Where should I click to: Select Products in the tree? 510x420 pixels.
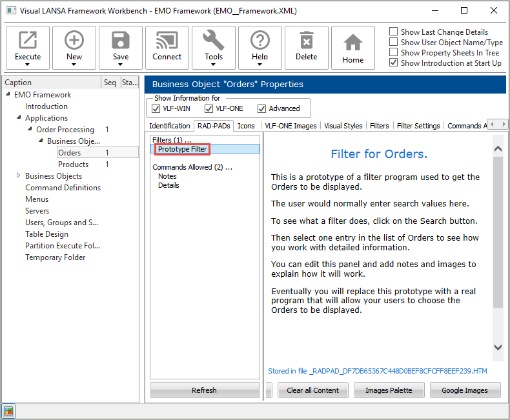click(x=73, y=165)
